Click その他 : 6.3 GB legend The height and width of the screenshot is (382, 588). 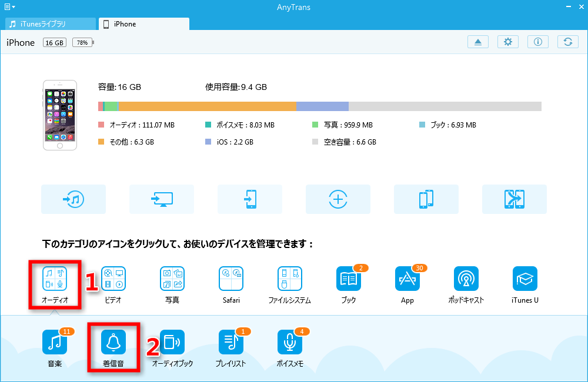pyautogui.click(x=126, y=142)
